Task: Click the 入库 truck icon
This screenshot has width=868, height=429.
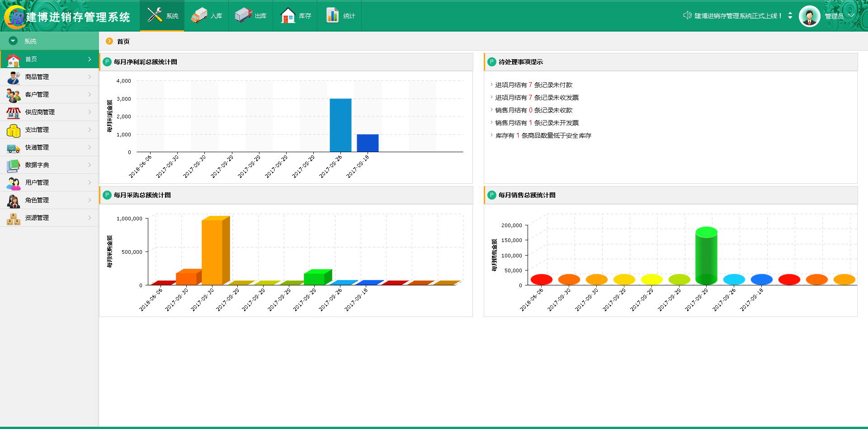Action: (199, 15)
